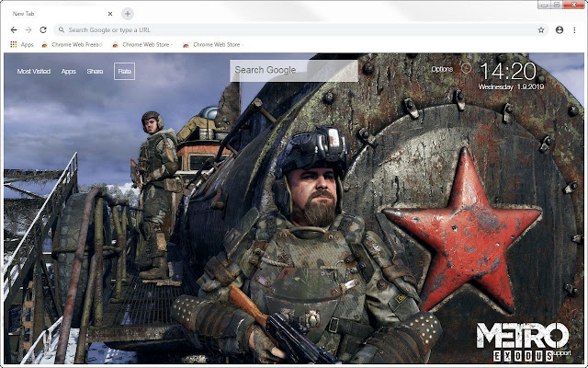Click the Wednesday 1.9.2019 date text
The height and width of the screenshot is (368, 588).
click(511, 86)
